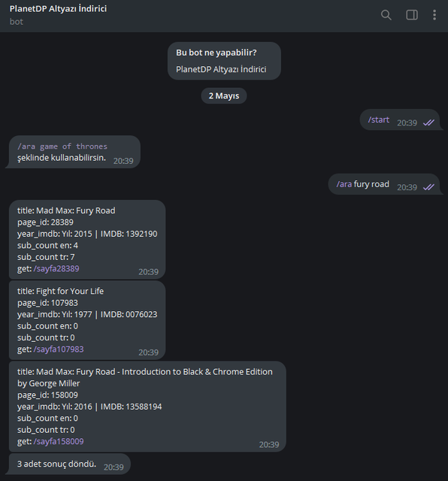Open the three-dot more options menu
Viewport: 448px width, 481px height.
click(434, 15)
